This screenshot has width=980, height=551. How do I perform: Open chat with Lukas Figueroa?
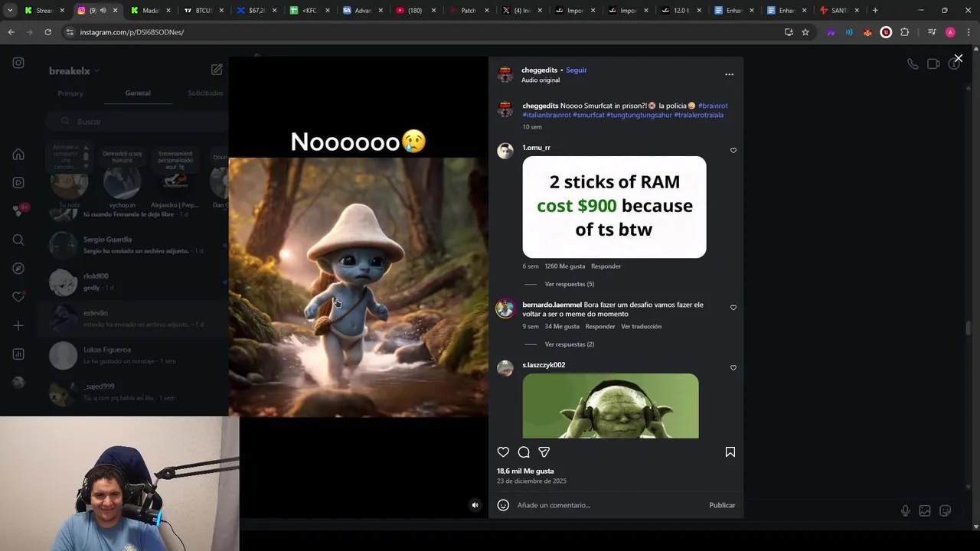pyautogui.click(x=135, y=355)
